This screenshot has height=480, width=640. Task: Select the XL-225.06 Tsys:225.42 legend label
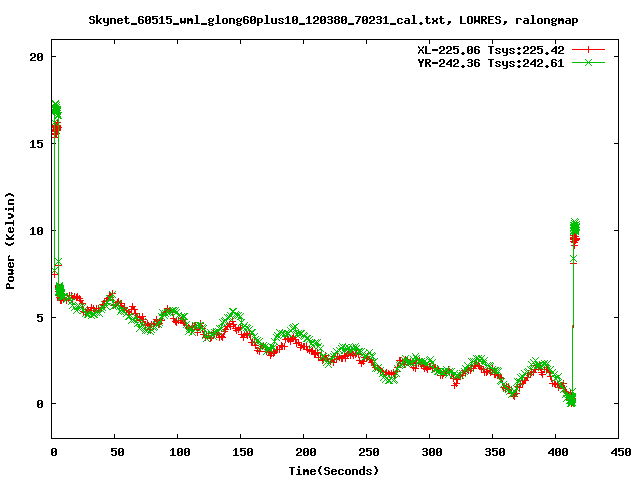tap(491, 50)
